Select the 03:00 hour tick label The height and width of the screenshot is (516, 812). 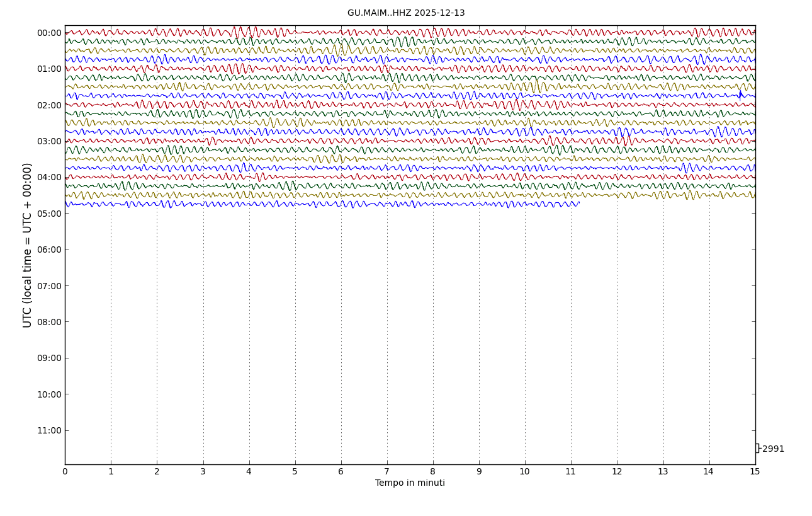[x=49, y=141]
